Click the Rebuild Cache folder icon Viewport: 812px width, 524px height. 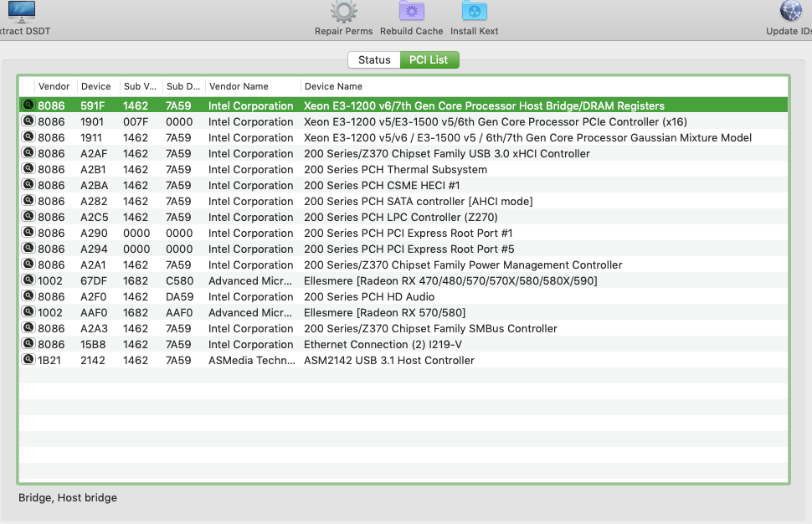[x=412, y=12]
